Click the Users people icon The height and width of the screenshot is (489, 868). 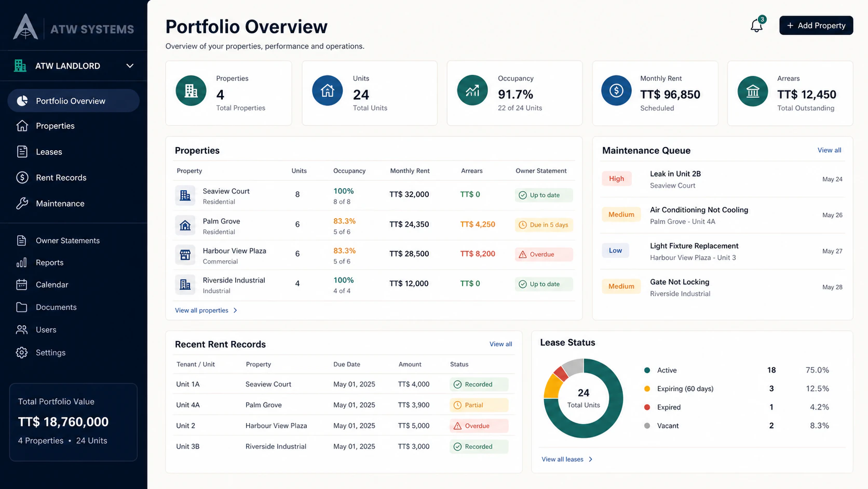click(21, 329)
